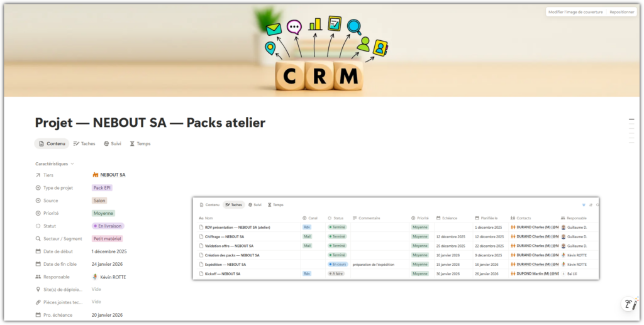Click the Site(s) de déploiement pin icon
Screen dimensions: 644x325
click(x=38, y=290)
